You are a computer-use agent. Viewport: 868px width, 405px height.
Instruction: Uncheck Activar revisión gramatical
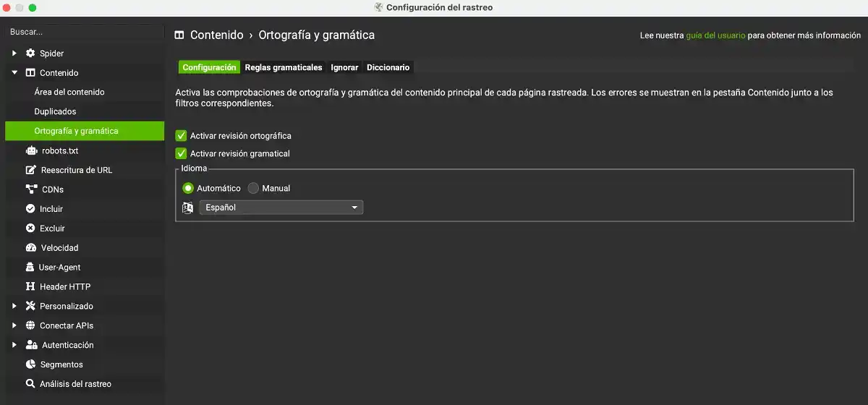click(181, 153)
